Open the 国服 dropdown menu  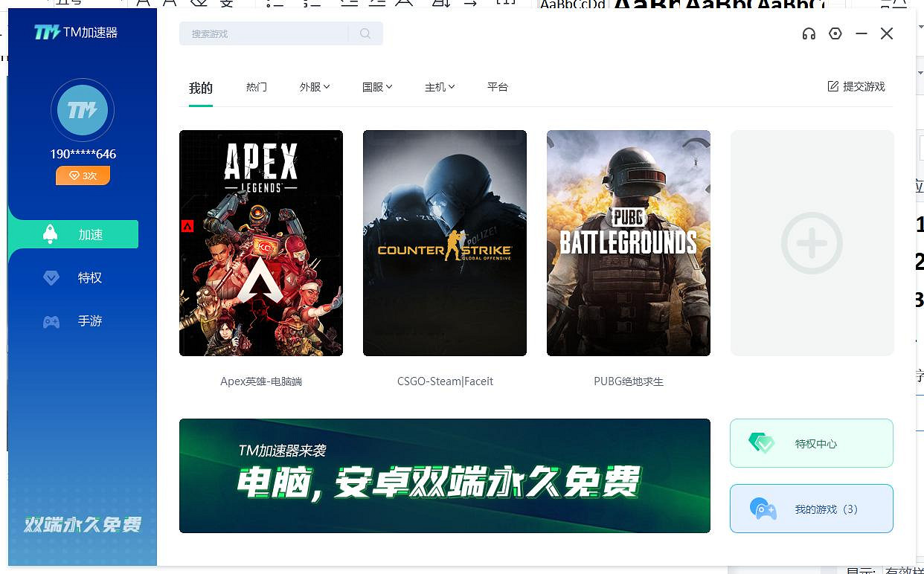coord(388,86)
